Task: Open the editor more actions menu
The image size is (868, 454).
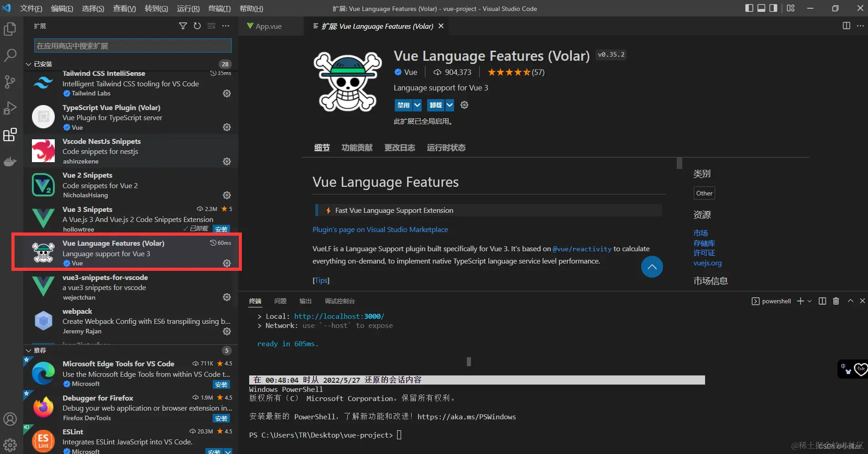Action: (x=860, y=26)
